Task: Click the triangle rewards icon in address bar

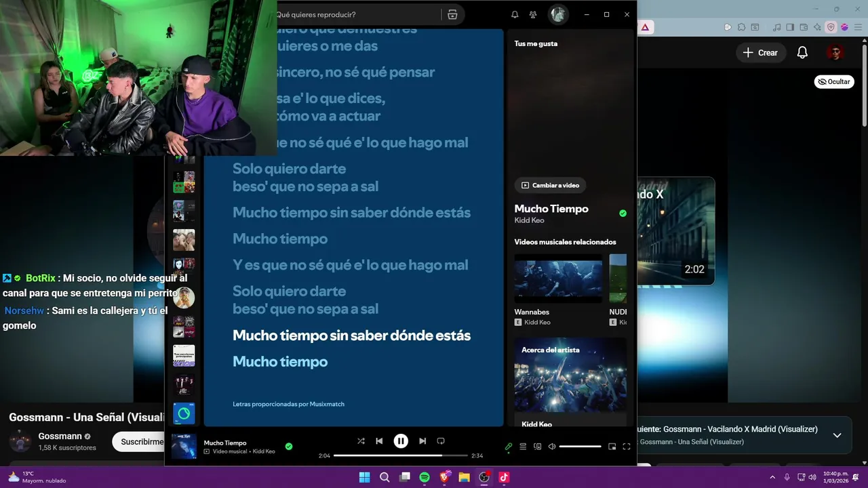Action: [x=645, y=27]
